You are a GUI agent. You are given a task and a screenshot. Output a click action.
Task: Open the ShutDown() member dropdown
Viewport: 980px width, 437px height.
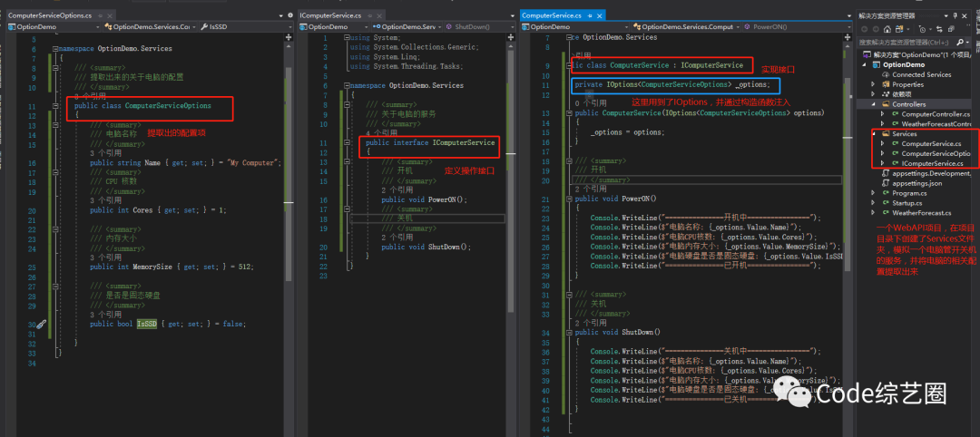(479, 27)
